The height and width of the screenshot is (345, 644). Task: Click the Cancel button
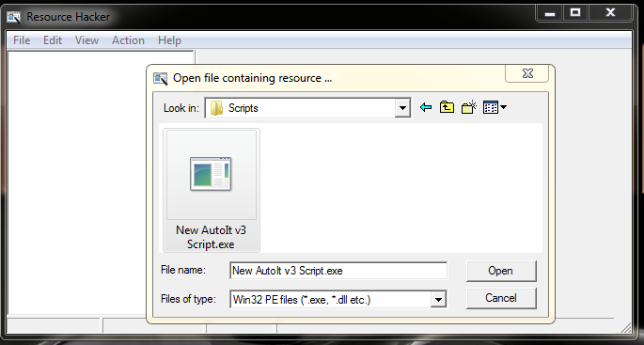point(501,298)
